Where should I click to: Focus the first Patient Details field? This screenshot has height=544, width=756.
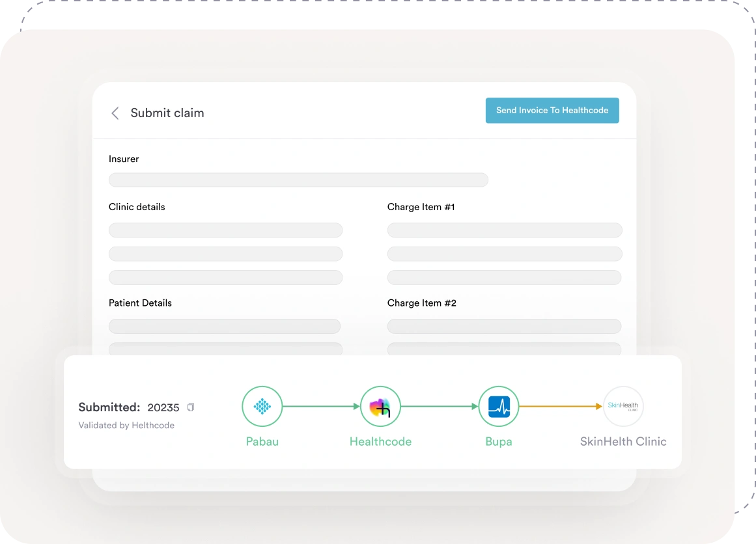pos(225,326)
